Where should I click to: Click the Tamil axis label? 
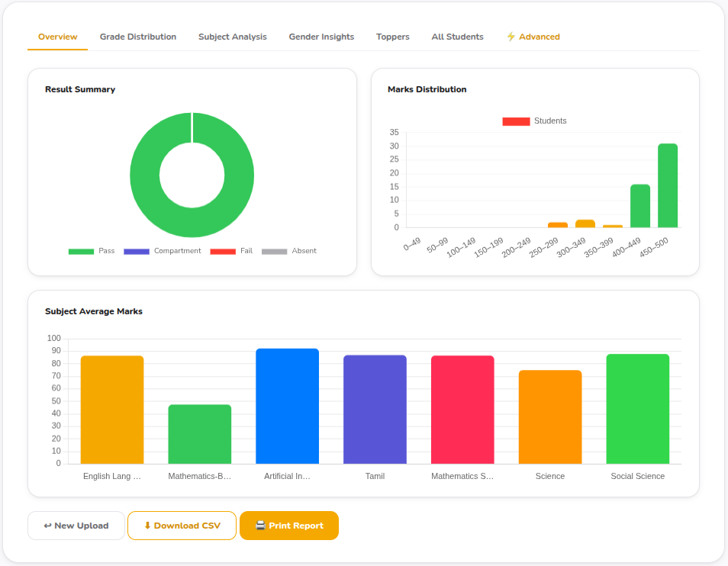[375, 476]
